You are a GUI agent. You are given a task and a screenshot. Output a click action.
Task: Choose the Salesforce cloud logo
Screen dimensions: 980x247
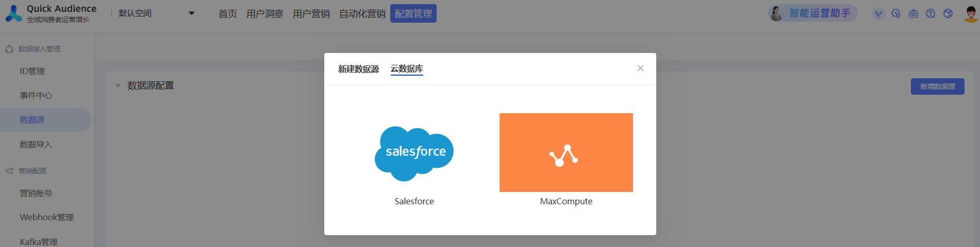click(414, 153)
